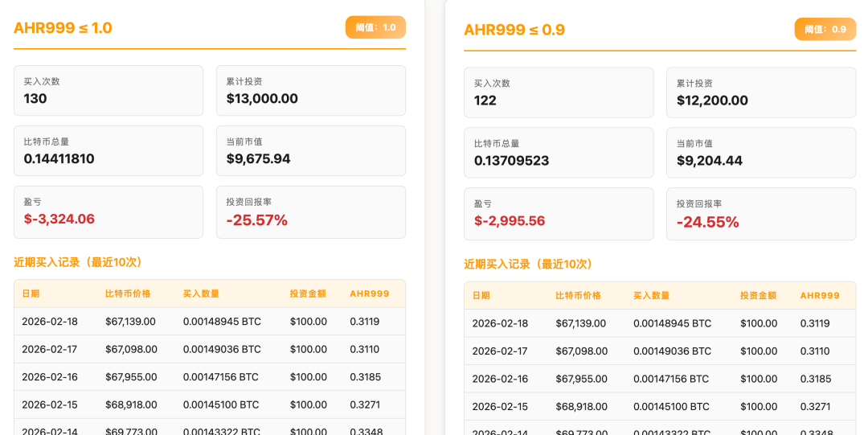868x435 pixels.
Task: Select price $67,139.00 in ≤ 0.9 table
Action: (x=581, y=323)
